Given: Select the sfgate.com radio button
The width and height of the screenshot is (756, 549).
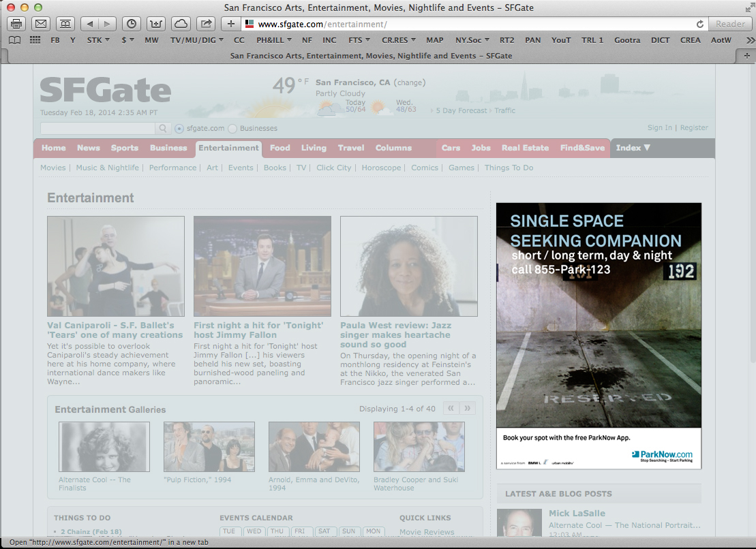Looking at the screenshot, I should tap(179, 128).
